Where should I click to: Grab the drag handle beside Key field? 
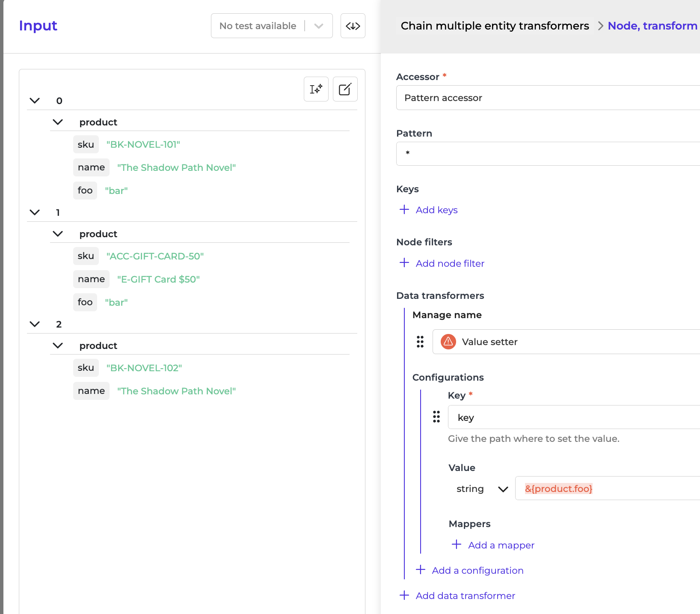[436, 417]
